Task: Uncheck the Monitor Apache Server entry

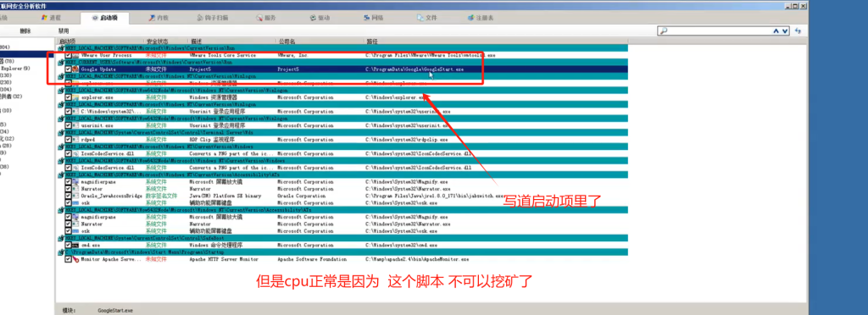Action: [68, 258]
